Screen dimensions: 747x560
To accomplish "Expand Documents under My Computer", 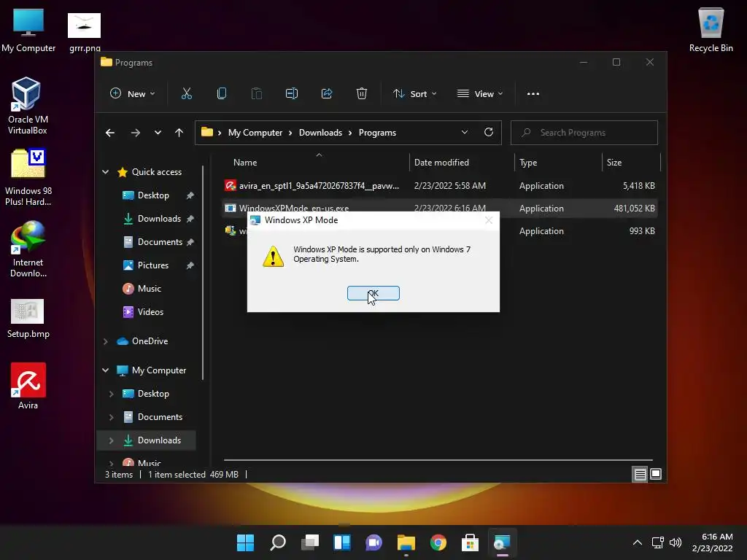I will click(111, 417).
